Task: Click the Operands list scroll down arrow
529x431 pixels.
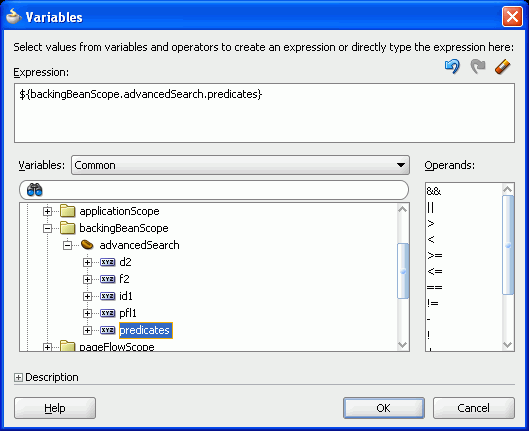Action: point(508,344)
